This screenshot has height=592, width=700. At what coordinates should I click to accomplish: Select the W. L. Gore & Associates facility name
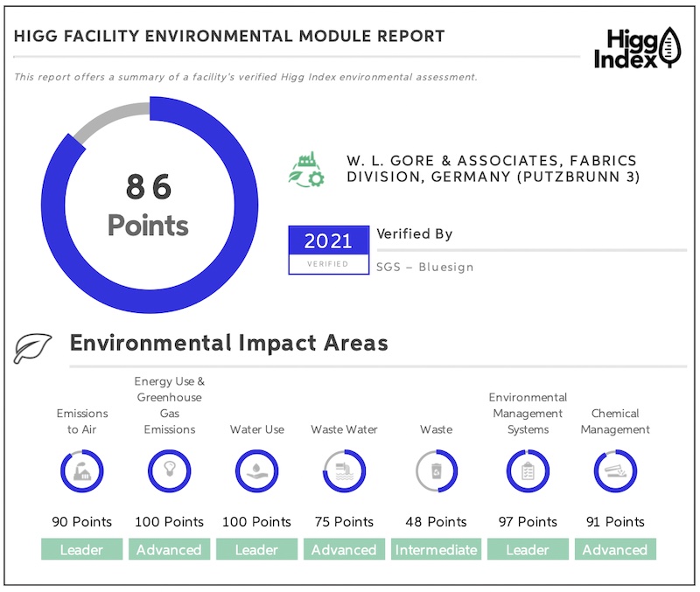(493, 169)
